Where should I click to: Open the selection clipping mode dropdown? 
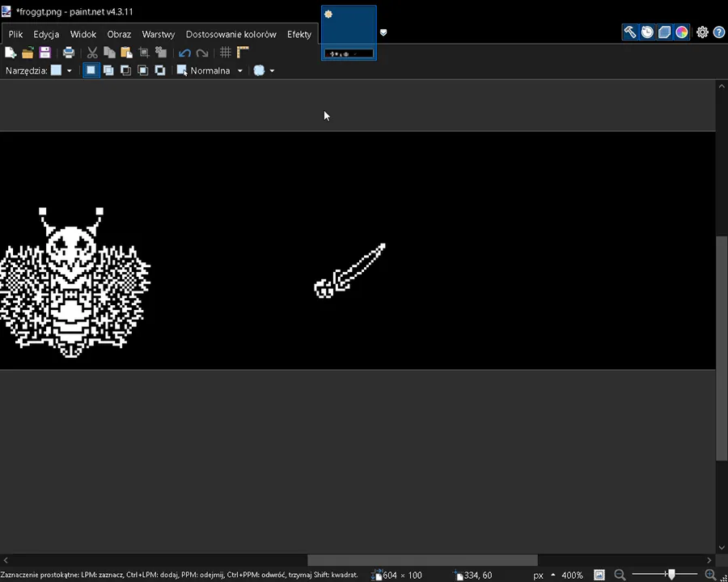[264, 70]
